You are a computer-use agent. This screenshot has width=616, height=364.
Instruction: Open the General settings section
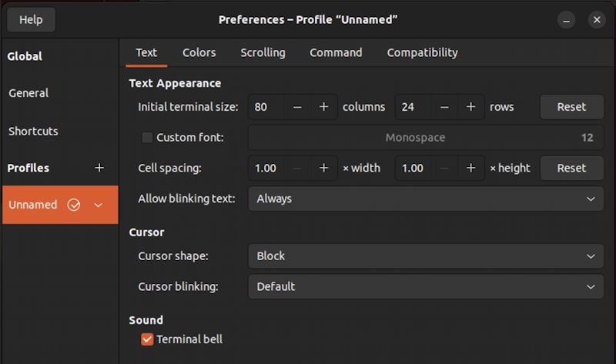60,93
